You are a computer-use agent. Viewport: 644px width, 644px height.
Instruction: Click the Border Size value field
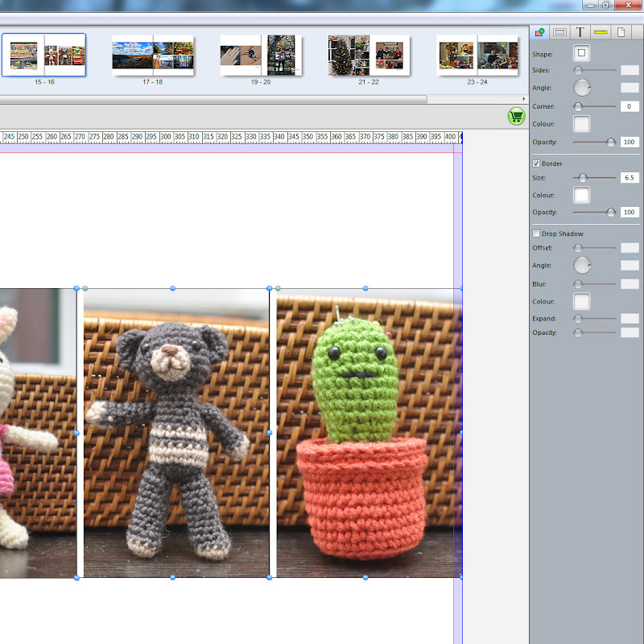coord(630,178)
